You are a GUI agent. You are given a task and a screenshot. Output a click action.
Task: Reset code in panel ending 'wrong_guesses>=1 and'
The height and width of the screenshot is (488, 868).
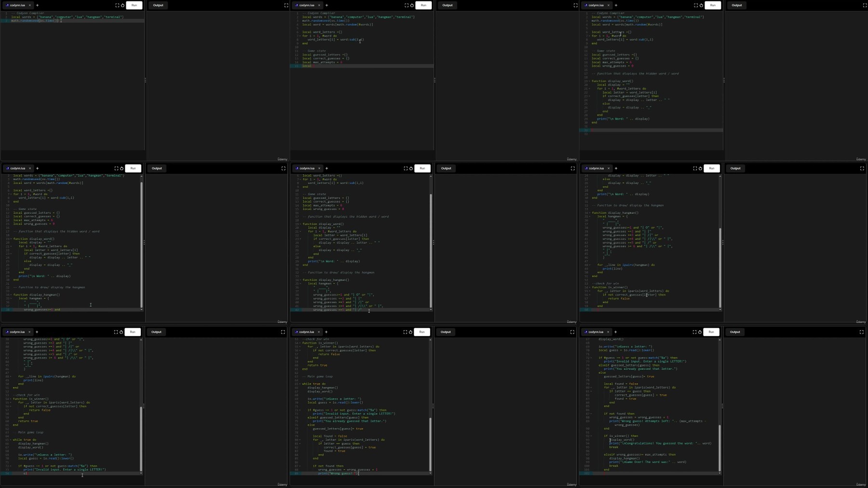click(x=122, y=168)
